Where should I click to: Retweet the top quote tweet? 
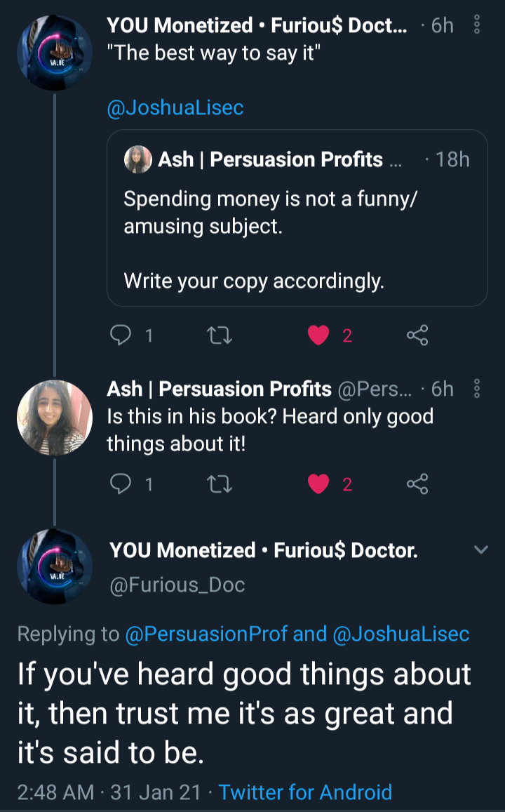coord(221,336)
